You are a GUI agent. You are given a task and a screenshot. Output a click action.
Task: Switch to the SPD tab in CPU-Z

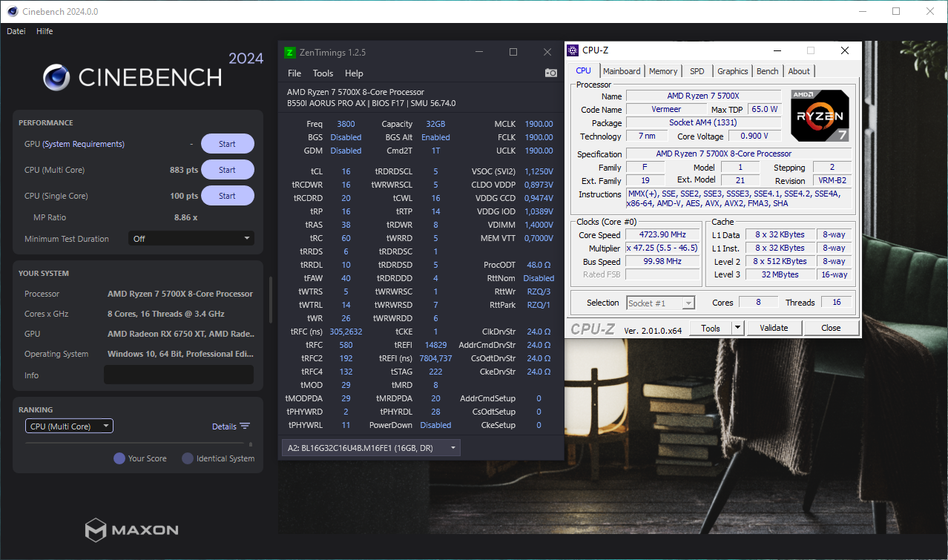tap(697, 71)
